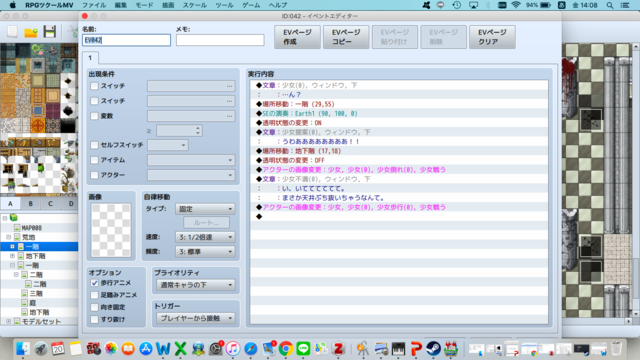Click the 画像 character image preview box
640x360 pixels.
[x=111, y=230]
